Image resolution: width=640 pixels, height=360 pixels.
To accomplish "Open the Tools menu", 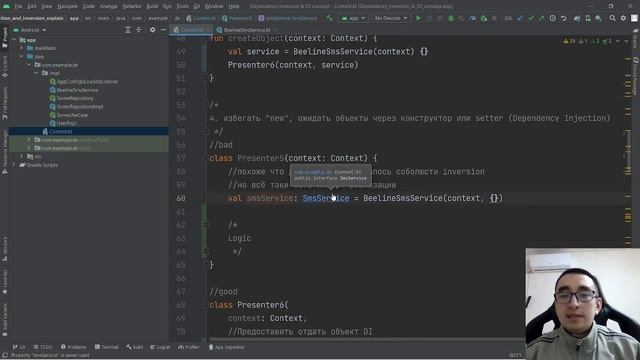I will click(x=182, y=6).
